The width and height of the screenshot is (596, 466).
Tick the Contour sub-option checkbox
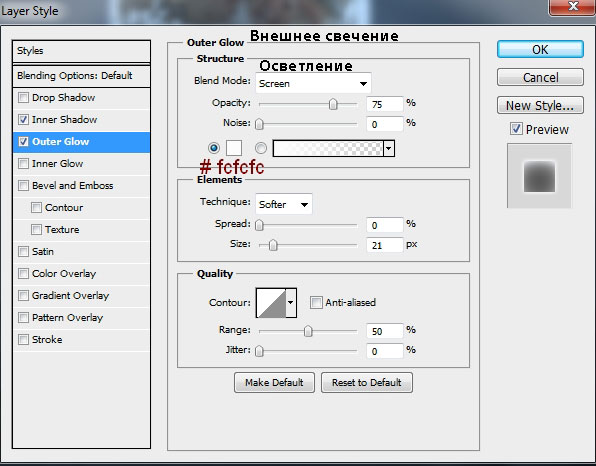pos(36,208)
